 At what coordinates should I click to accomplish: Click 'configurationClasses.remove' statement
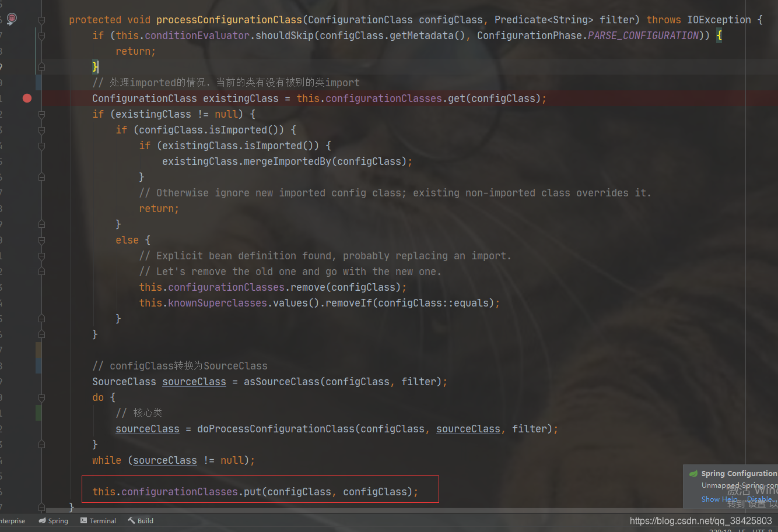click(273, 287)
